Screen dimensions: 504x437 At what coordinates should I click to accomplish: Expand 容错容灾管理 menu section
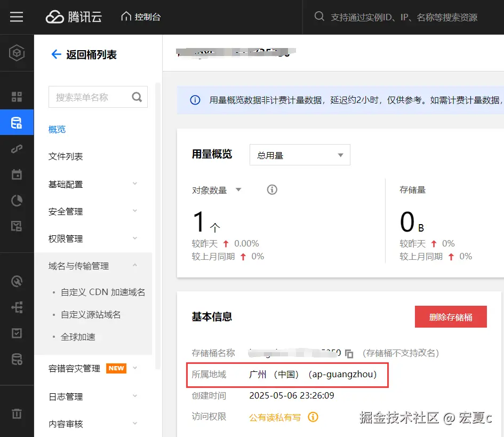(93, 369)
